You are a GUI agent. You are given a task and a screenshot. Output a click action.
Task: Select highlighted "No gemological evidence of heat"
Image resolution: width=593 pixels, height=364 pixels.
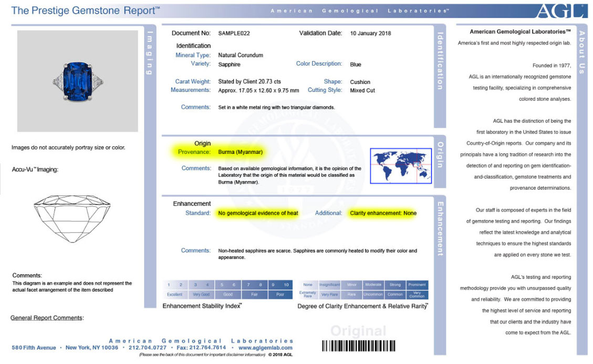pos(258,213)
